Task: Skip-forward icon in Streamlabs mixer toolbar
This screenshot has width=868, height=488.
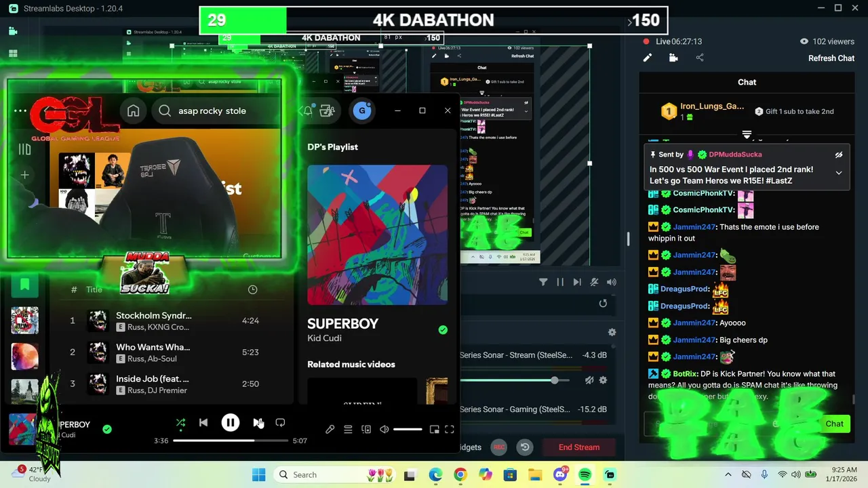Action: [577, 282]
